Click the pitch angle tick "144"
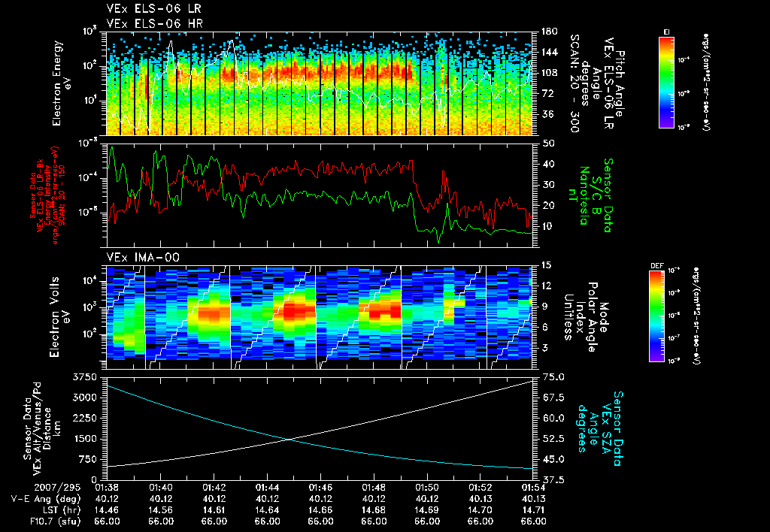 (549, 52)
